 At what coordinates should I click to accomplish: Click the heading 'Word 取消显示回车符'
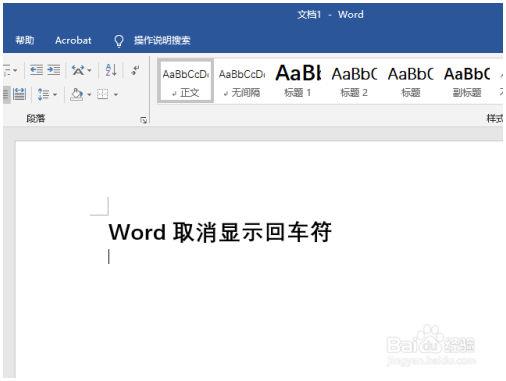click(220, 232)
